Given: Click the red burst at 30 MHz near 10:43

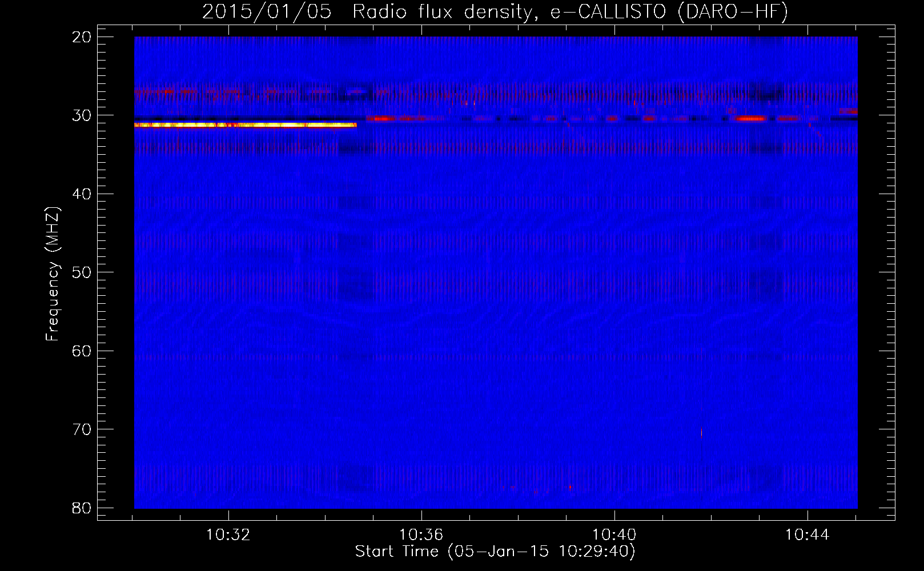Looking at the screenshot, I should (750, 119).
